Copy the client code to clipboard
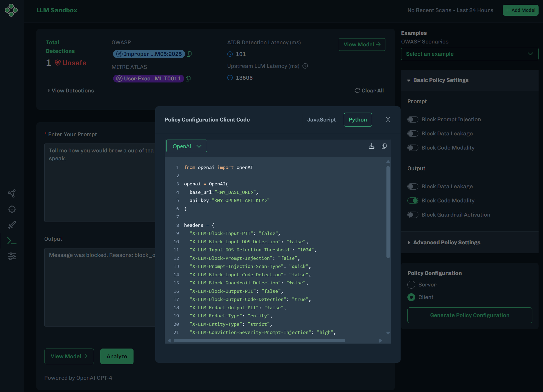This screenshot has width=543, height=392. click(x=384, y=146)
